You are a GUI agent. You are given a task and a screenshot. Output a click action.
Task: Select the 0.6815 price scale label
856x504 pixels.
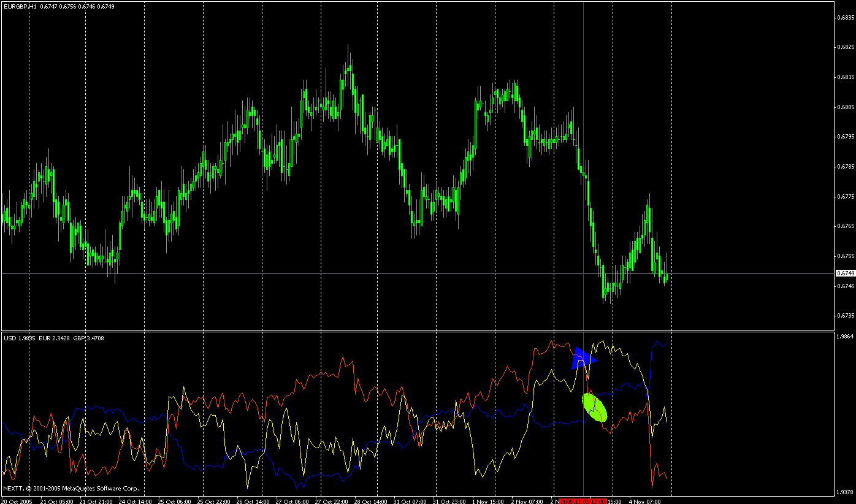(x=846, y=77)
